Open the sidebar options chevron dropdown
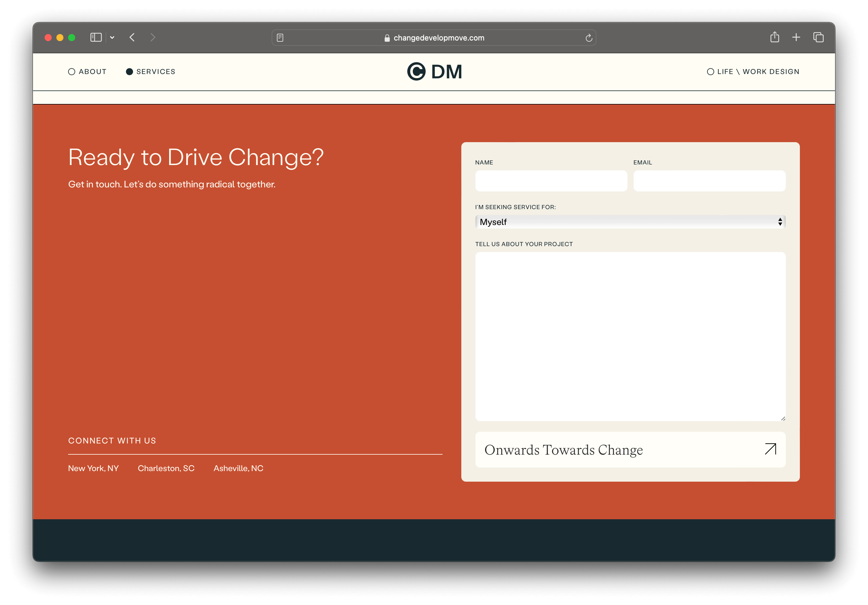 112,37
